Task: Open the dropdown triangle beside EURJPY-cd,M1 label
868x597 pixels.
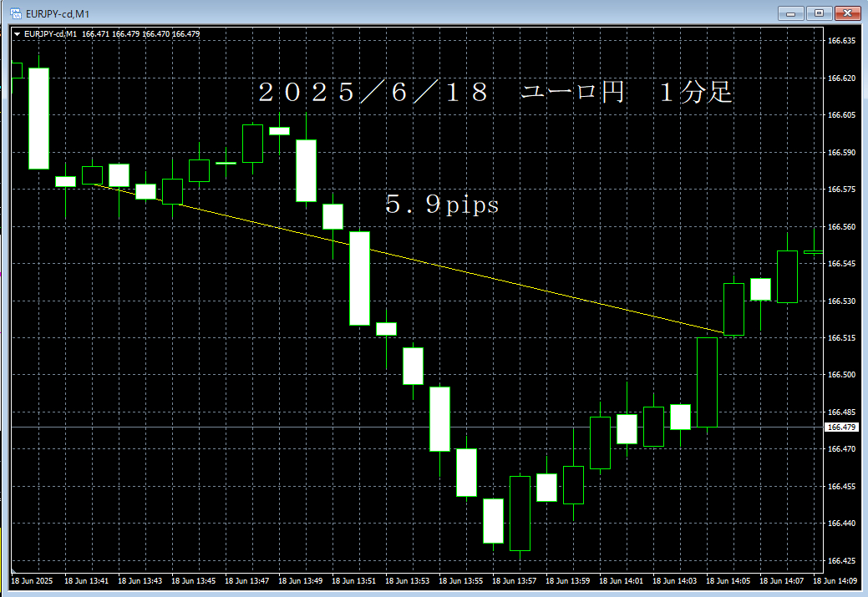Action: click(18, 34)
